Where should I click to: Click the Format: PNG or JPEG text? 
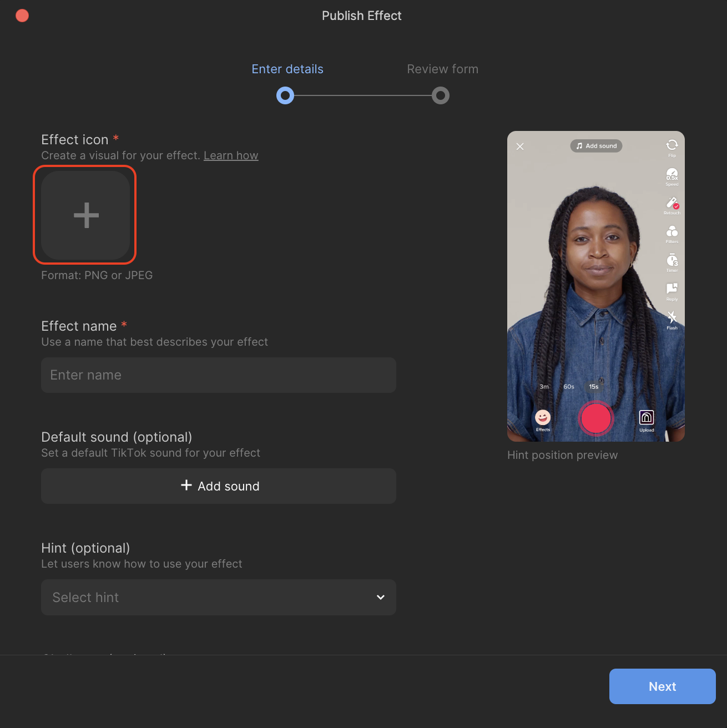click(97, 275)
